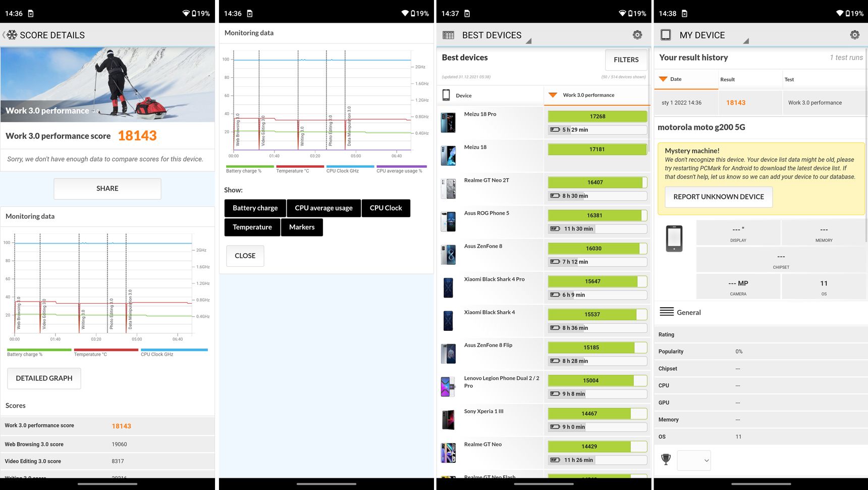This screenshot has width=868, height=490.
Task: Select Meizu 18 Pro thumbnail
Action: (x=448, y=123)
